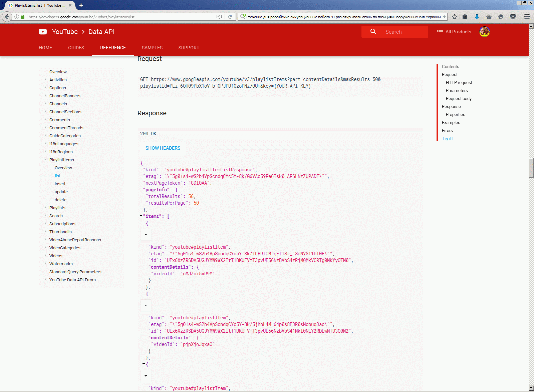This screenshot has width=534, height=392.
Task: Expand Playlists arrow in sidebar
Action: coord(45,207)
